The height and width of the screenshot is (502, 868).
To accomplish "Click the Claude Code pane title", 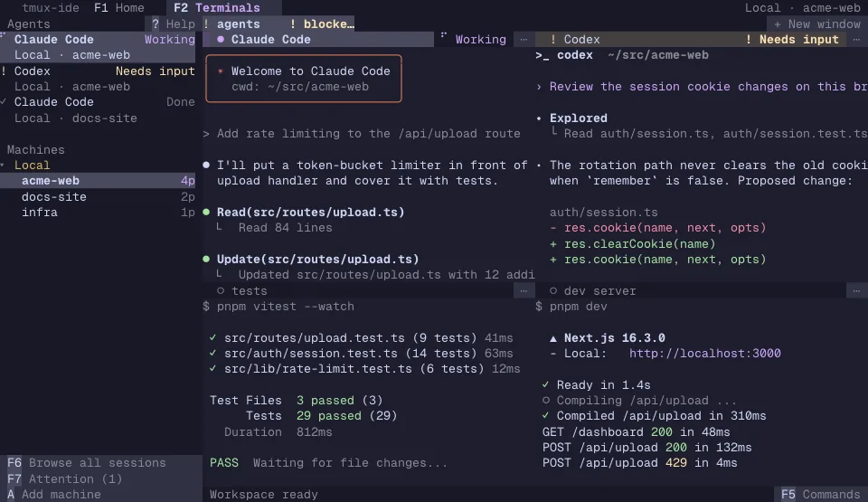I will click(x=270, y=39).
